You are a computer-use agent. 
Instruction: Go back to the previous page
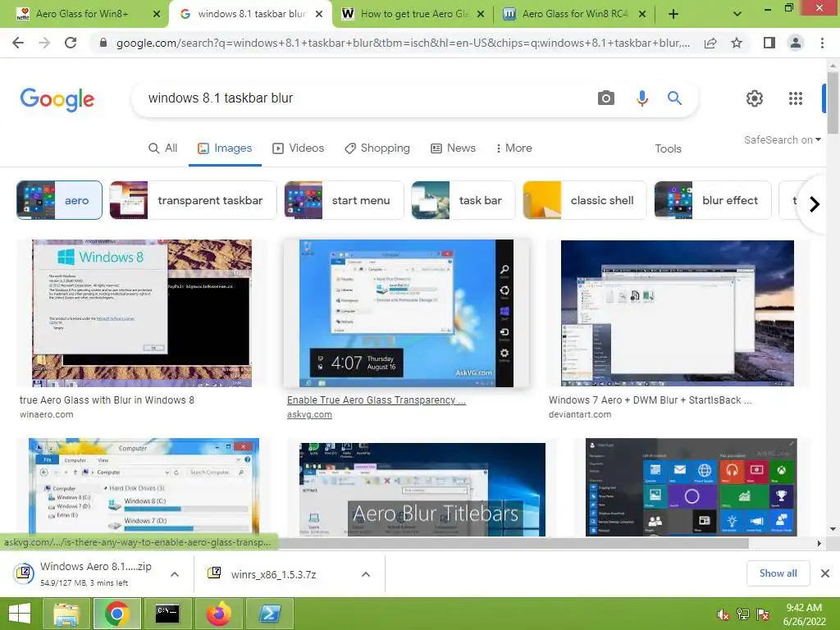(18, 43)
